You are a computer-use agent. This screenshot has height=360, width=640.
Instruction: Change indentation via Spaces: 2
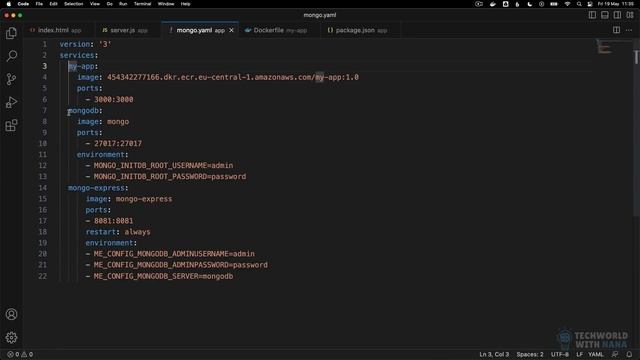click(530, 354)
